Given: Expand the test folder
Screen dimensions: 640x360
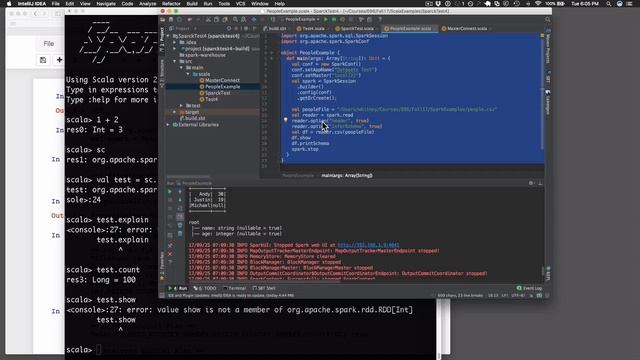Looking at the screenshot, I should click(182, 105).
